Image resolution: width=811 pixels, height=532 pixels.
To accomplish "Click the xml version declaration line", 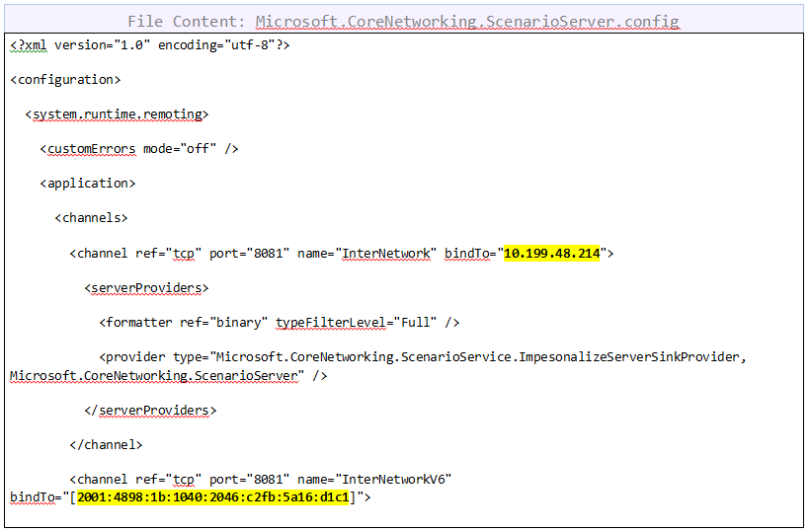I will [150, 45].
